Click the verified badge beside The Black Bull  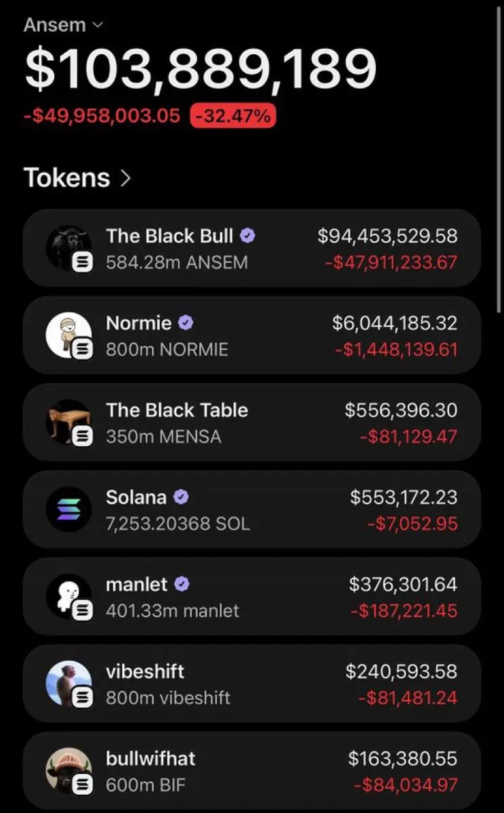pyautogui.click(x=248, y=236)
